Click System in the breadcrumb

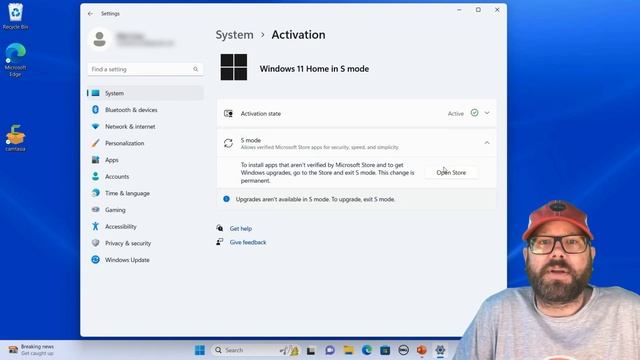tap(234, 35)
